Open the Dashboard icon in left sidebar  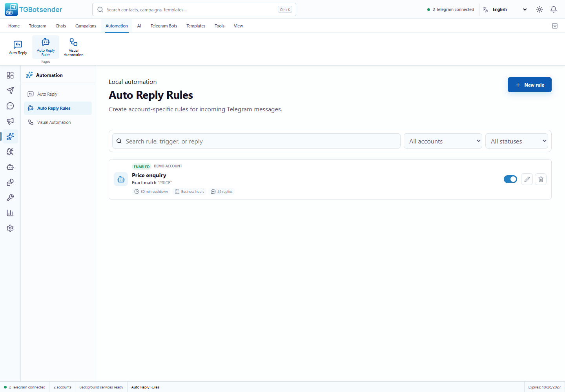[10, 75]
